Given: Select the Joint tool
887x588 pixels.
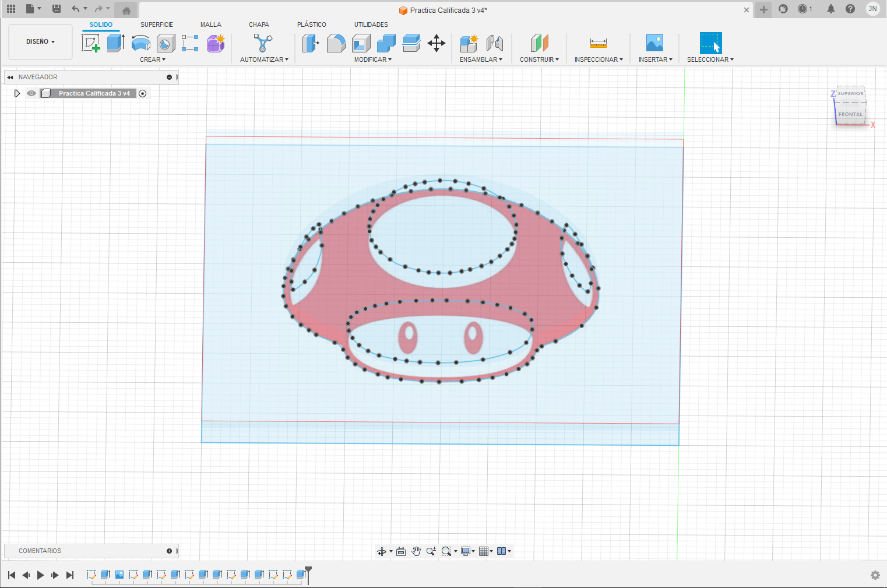Looking at the screenshot, I should 495,43.
